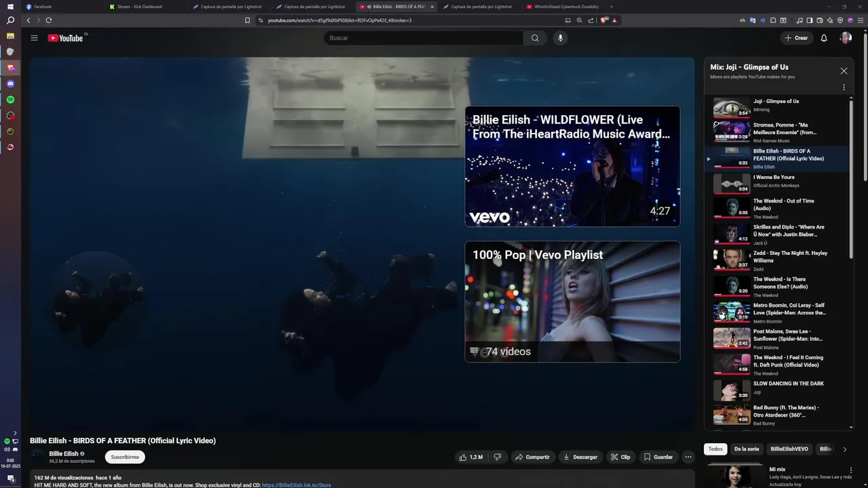Play Joji - Glimpse of Us in the Mix

pyautogui.click(x=776, y=106)
